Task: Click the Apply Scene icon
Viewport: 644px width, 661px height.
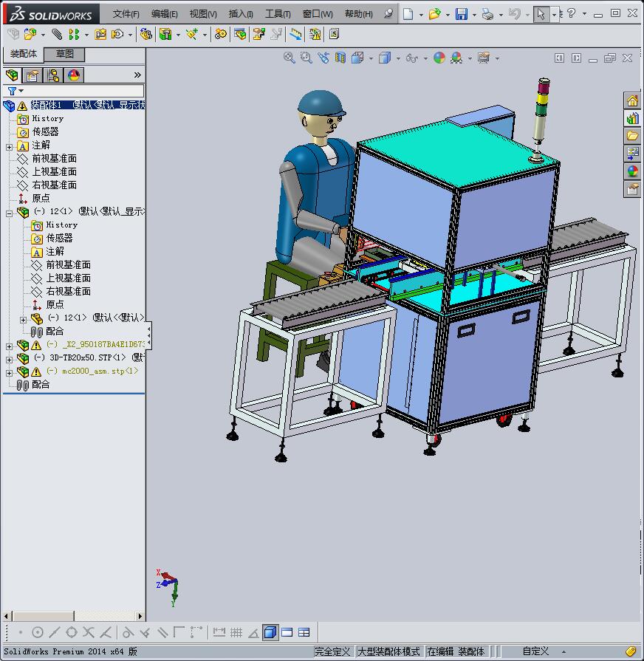Action: [456, 58]
